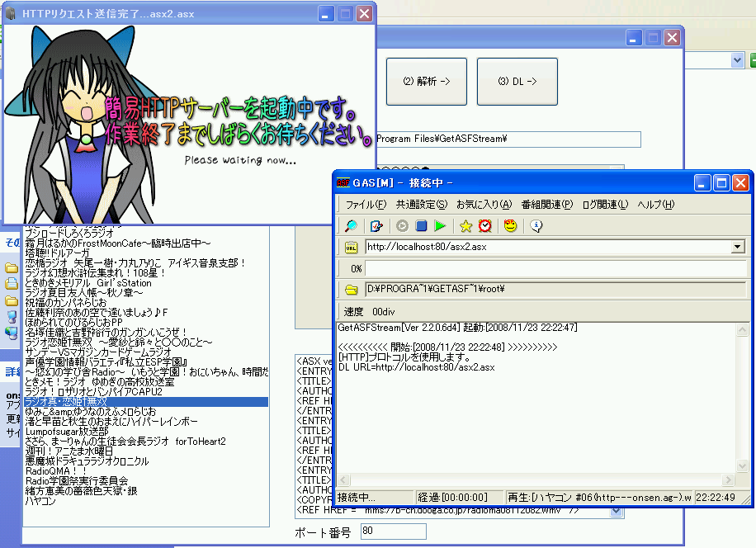756x548 pixels.
Task: Click the URL field showing http://localhost:80/asx2.asx
Action: 548,247
